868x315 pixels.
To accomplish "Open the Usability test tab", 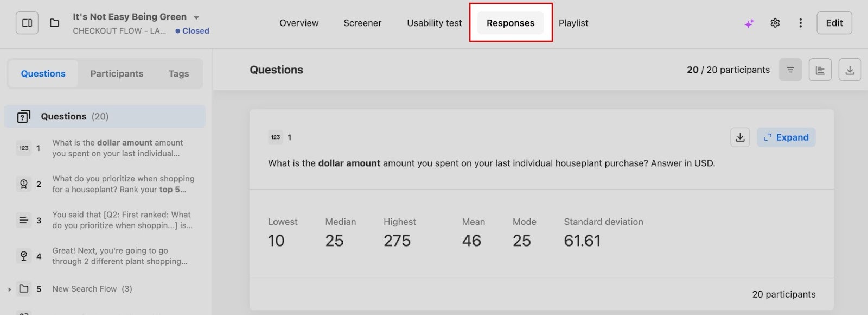I will [x=434, y=23].
